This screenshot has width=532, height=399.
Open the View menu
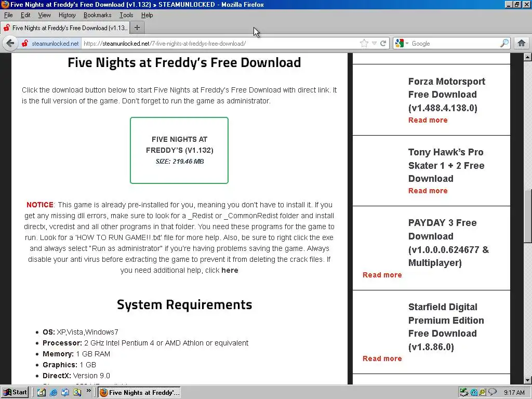(x=45, y=15)
